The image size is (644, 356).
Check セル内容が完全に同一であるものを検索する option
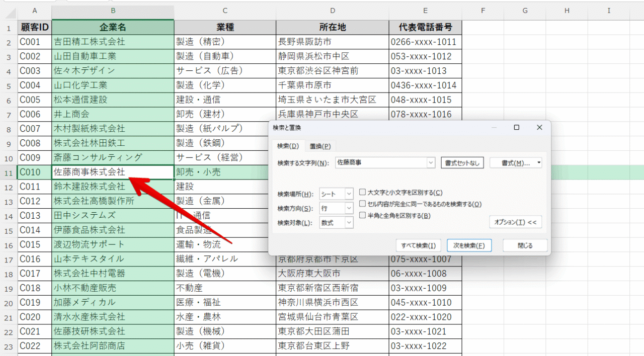[x=363, y=204]
